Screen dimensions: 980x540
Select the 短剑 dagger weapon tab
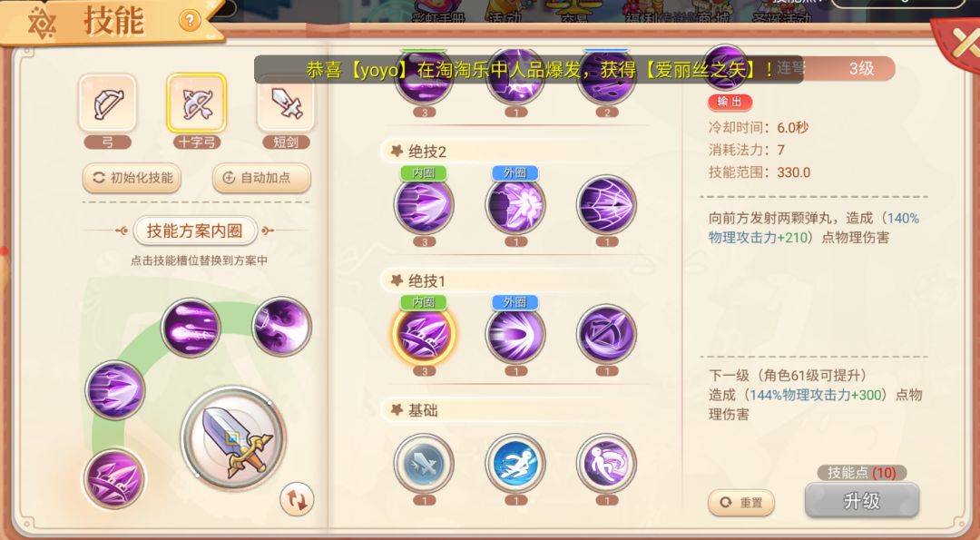click(x=286, y=103)
